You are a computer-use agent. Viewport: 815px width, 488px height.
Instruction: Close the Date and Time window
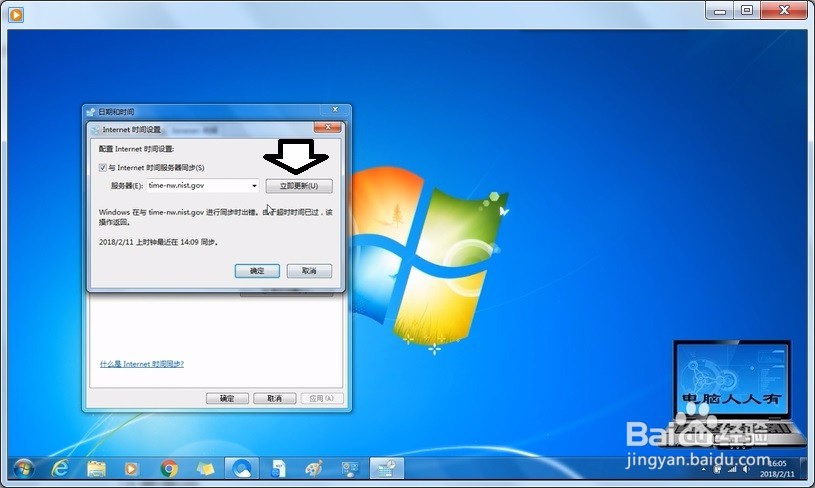pyautogui.click(x=335, y=110)
